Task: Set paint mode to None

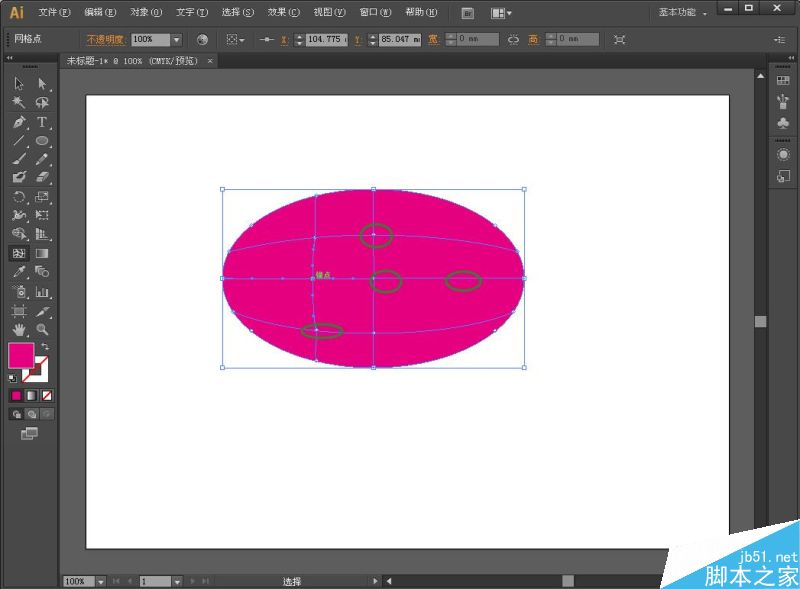Action: click(x=47, y=396)
